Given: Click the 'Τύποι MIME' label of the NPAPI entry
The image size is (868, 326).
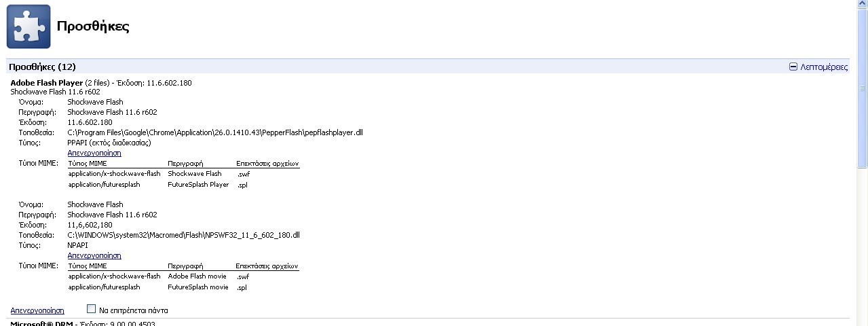Looking at the screenshot, I should tap(38, 266).
